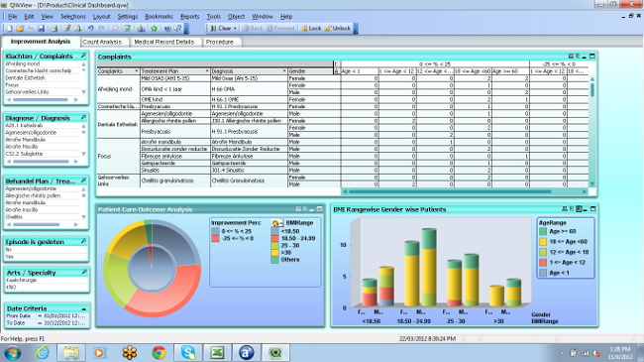
Task: Save document using the floppy disk icon
Action: 41,29
